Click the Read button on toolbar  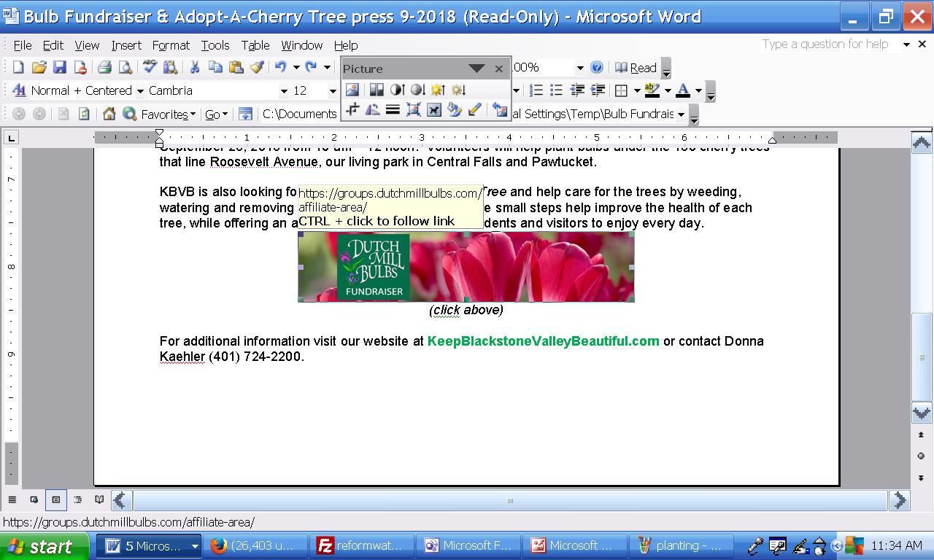click(636, 68)
